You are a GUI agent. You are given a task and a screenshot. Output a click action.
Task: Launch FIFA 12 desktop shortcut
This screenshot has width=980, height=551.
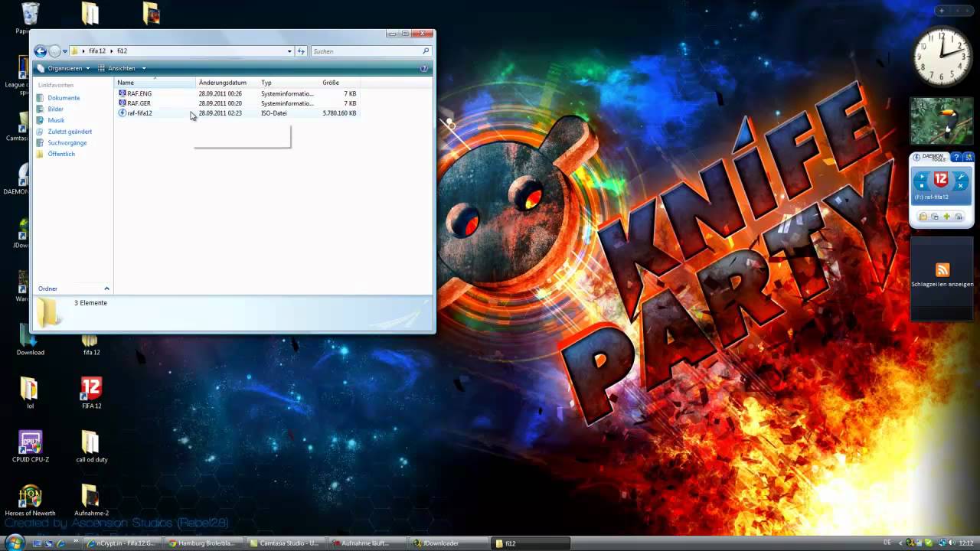click(91, 393)
